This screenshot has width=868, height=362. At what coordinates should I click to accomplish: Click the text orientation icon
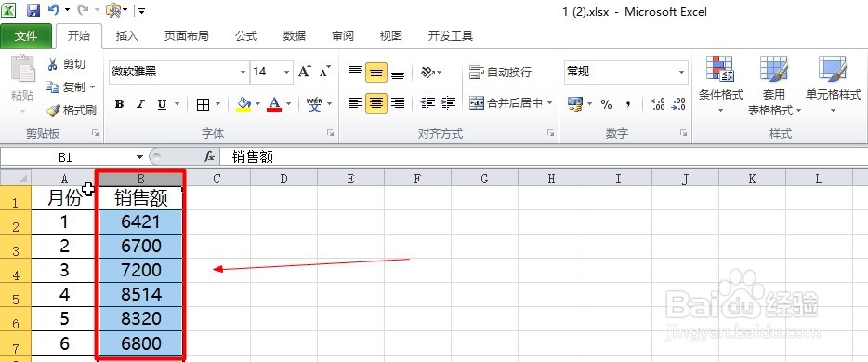[x=427, y=72]
